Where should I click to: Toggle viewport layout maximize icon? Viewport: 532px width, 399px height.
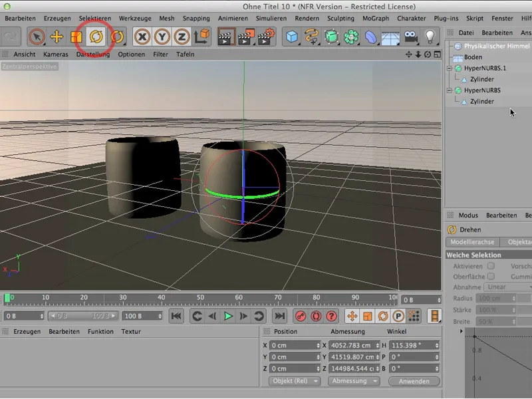coord(438,55)
